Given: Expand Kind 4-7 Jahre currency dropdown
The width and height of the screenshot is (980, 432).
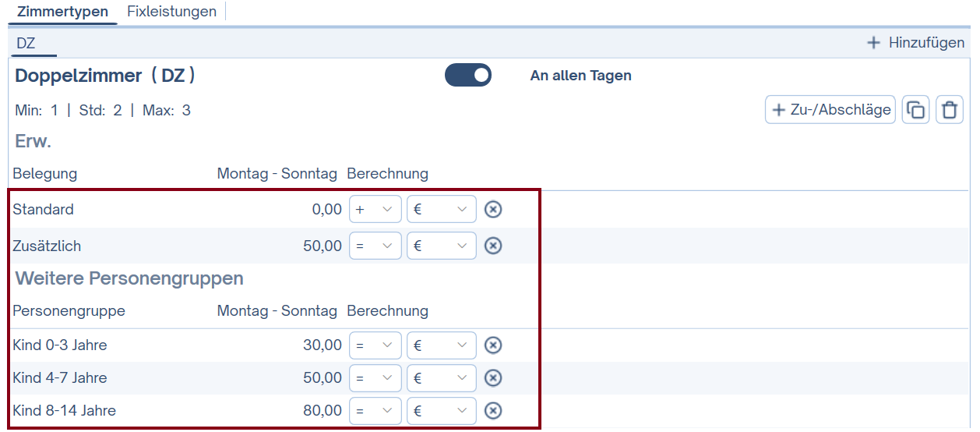Looking at the screenshot, I should click(x=441, y=377).
